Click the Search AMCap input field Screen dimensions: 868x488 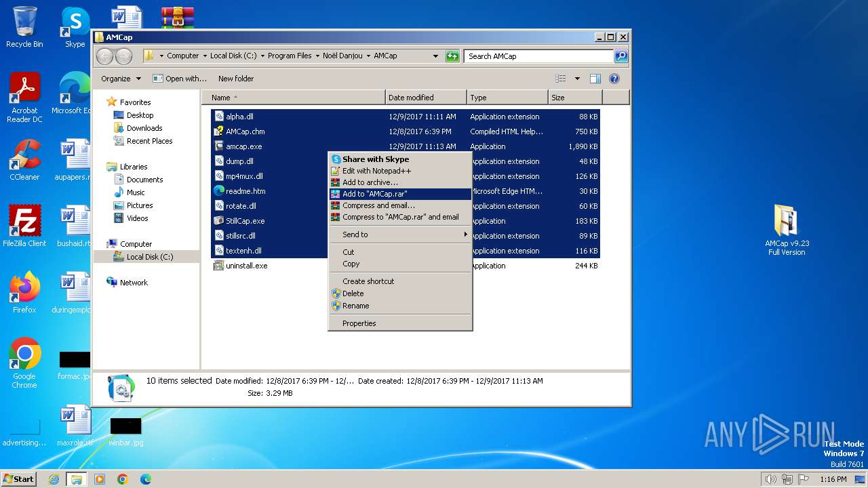tap(539, 56)
